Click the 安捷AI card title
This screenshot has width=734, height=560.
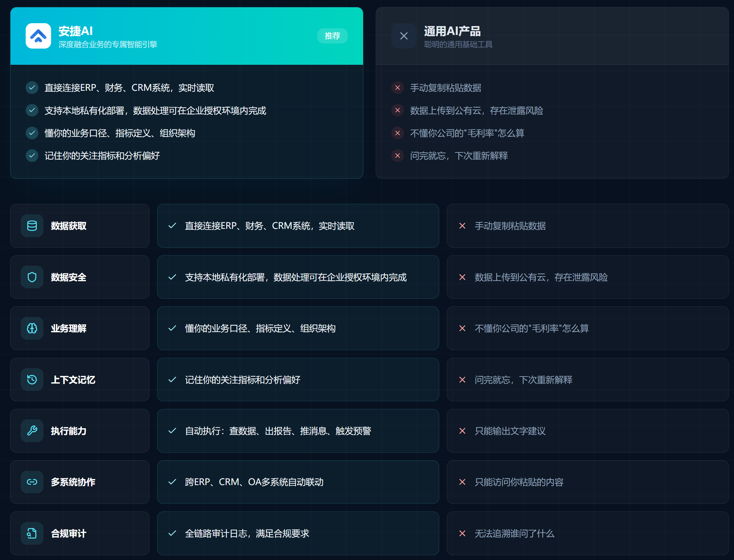point(76,31)
